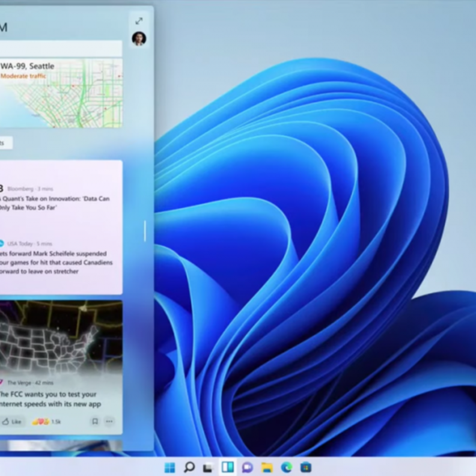The height and width of the screenshot is (476, 476).
Task: Open more options for the FCC article
Action: tap(109, 421)
